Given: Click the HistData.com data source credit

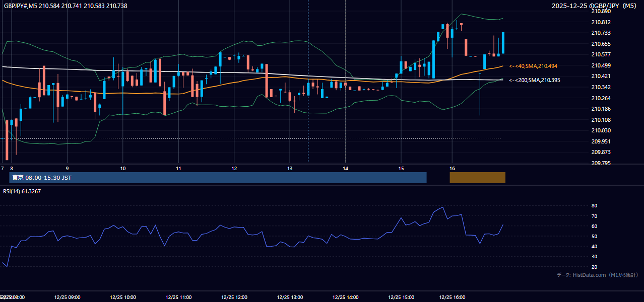Looking at the screenshot, I should point(598,275).
